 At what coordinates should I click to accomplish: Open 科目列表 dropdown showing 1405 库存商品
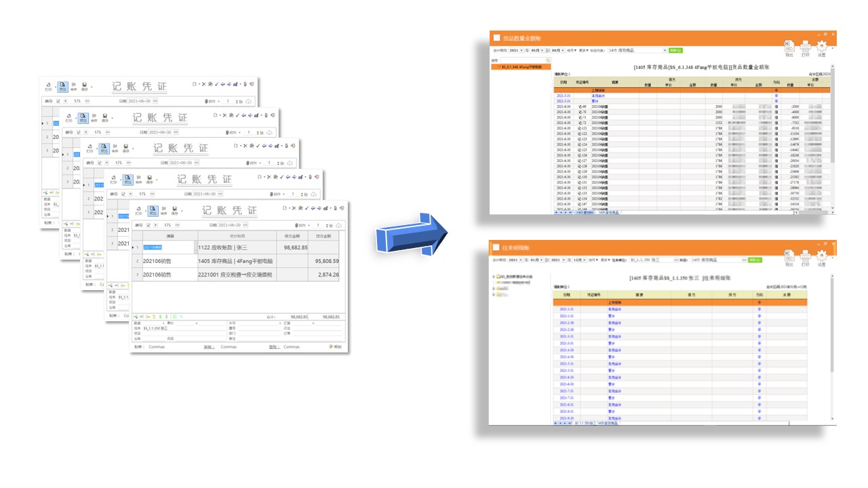pos(665,50)
